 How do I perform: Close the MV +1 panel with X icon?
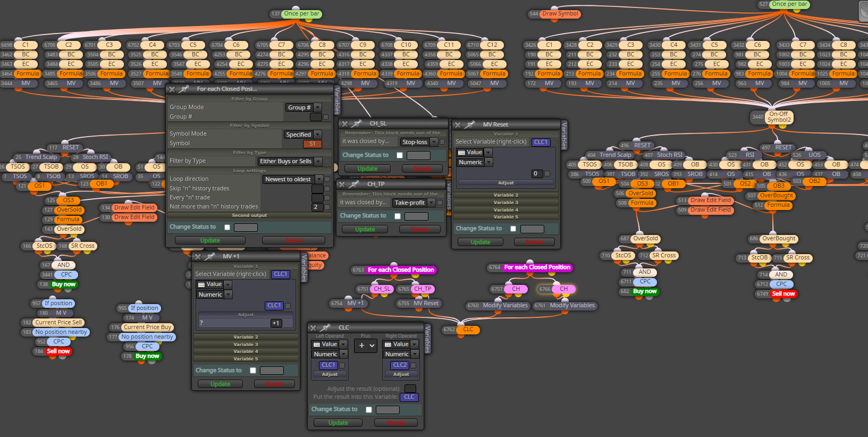(198, 257)
